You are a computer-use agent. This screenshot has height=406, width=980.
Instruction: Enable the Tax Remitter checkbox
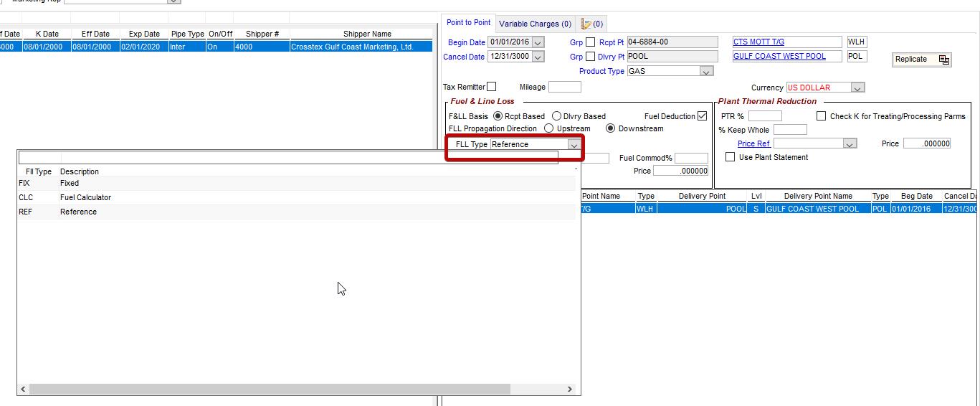click(491, 87)
